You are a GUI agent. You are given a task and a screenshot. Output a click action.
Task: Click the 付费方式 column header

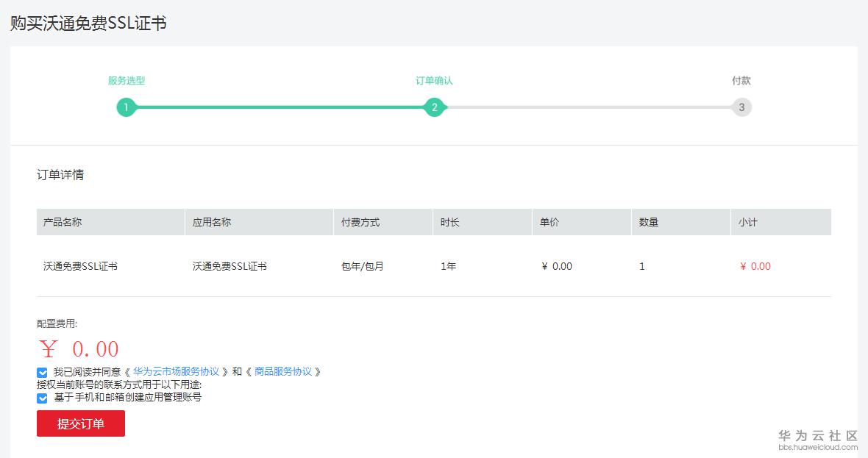tap(360, 221)
